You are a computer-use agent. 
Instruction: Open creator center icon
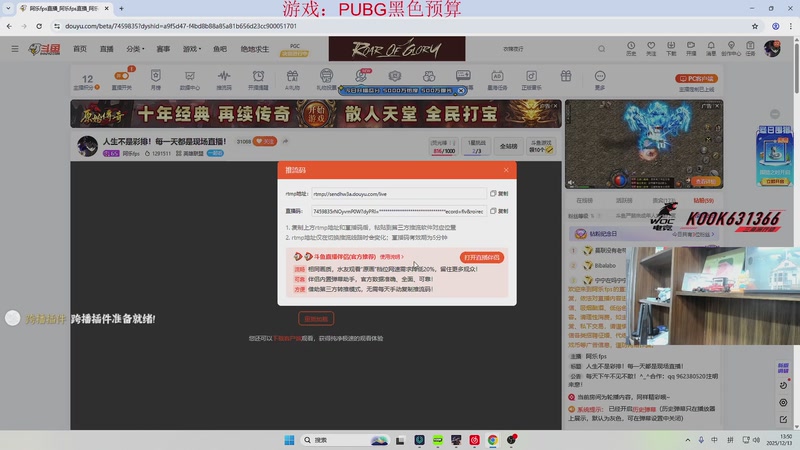[x=731, y=48]
